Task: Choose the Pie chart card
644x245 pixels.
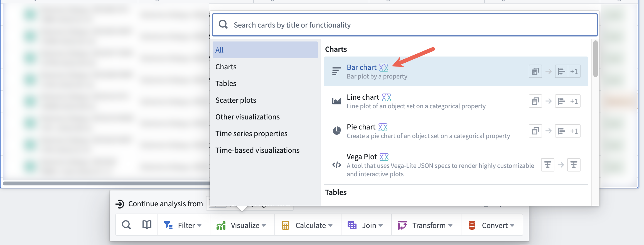Action: (x=456, y=131)
